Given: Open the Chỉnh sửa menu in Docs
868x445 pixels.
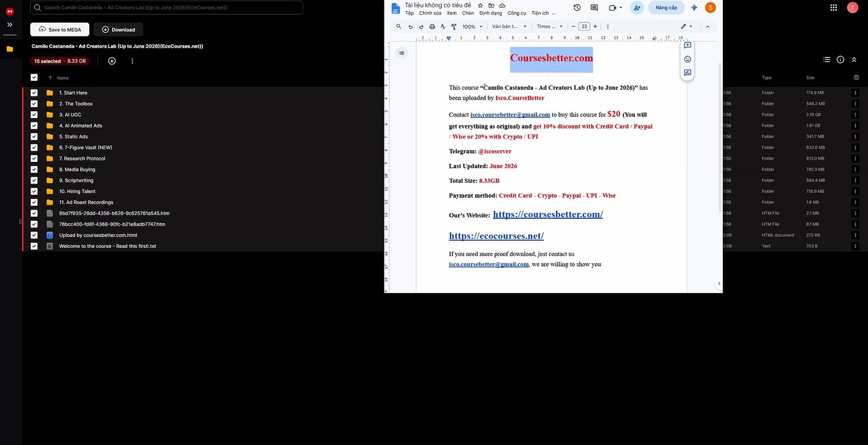Looking at the screenshot, I should (x=430, y=13).
